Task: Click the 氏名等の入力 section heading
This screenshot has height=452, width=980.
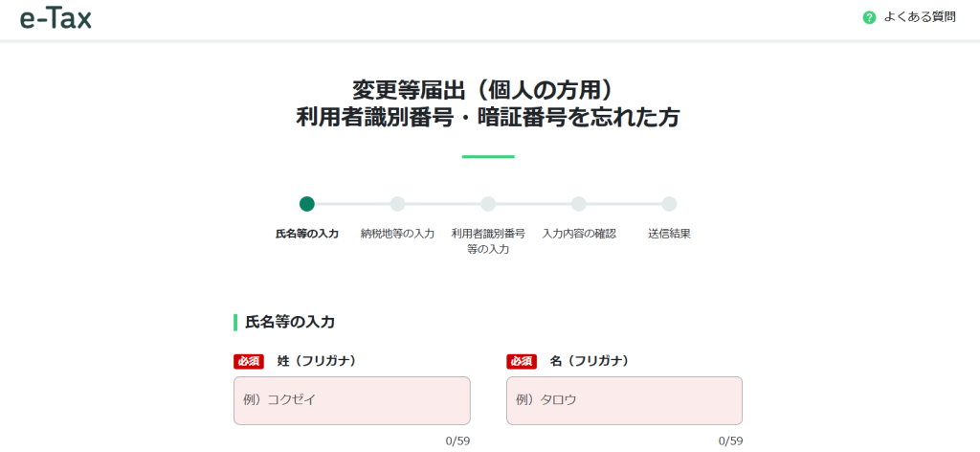Action: pyautogui.click(x=290, y=322)
